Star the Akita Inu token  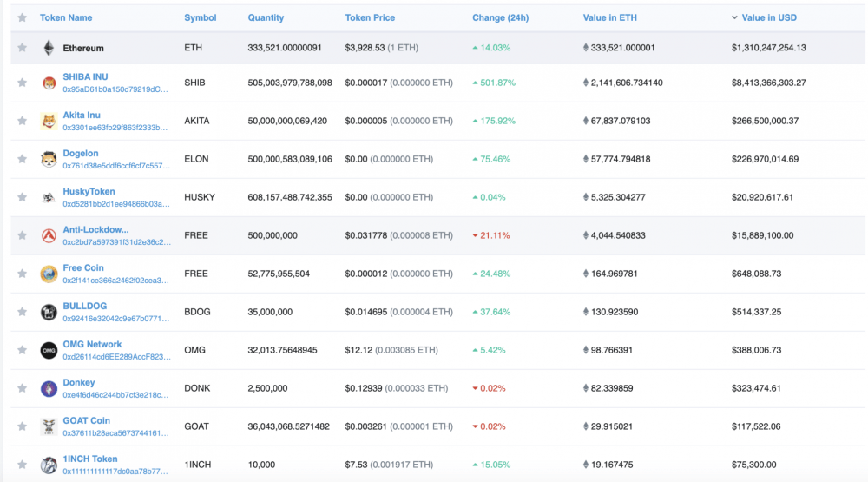click(x=23, y=121)
